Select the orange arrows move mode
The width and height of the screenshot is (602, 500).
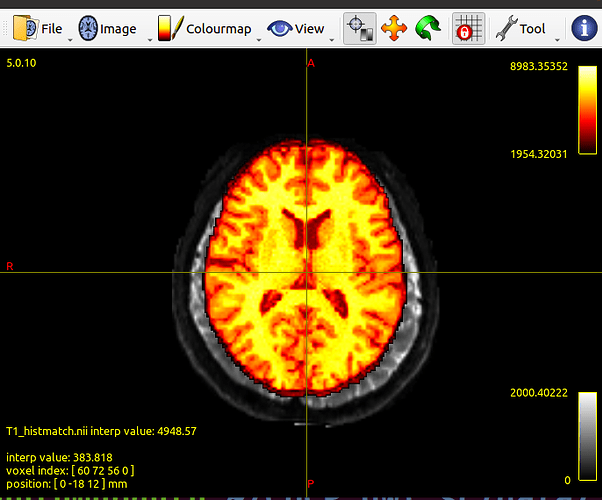(x=395, y=28)
